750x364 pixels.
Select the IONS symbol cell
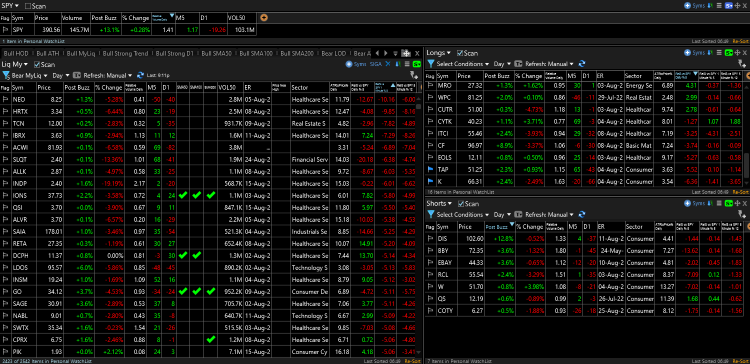pos(24,195)
